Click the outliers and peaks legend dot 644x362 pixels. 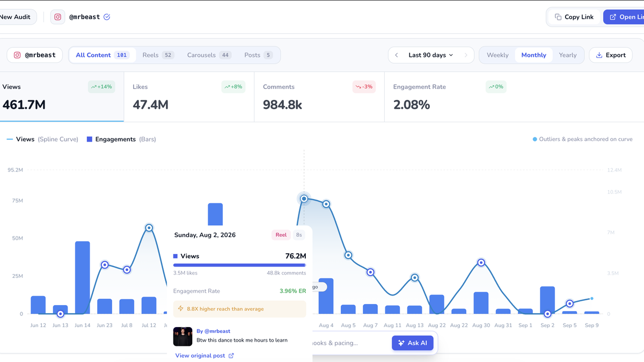coord(535,139)
